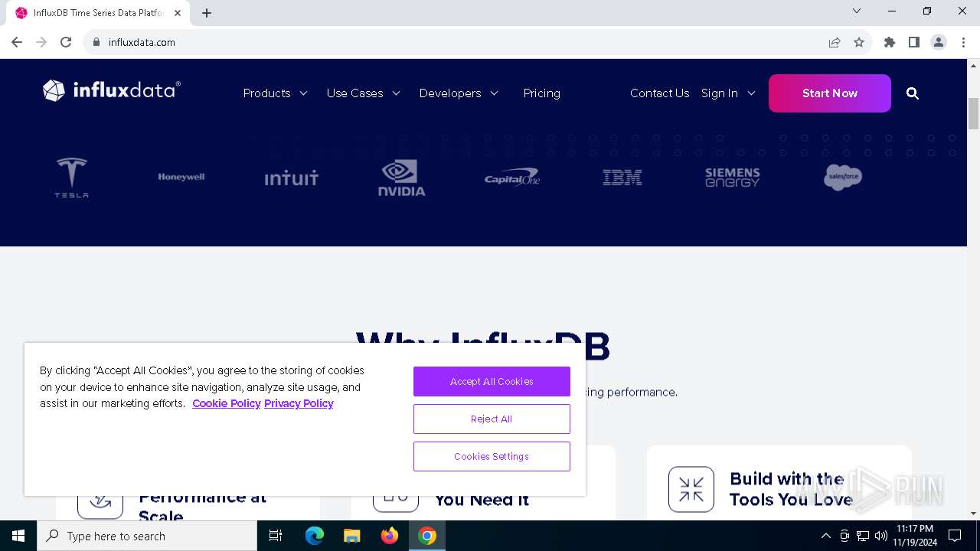
Task: Accept all cookies
Action: (x=492, y=381)
